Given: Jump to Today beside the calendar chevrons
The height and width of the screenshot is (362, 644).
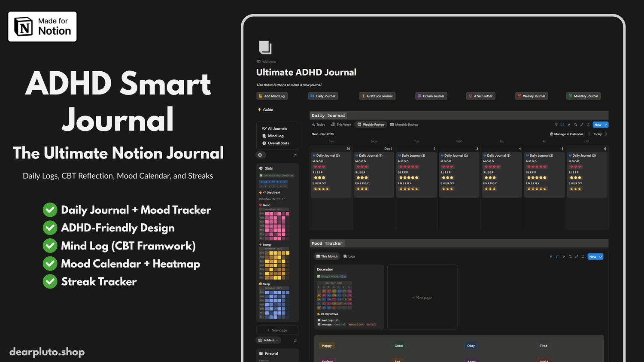Looking at the screenshot, I should [x=597, y=134].
